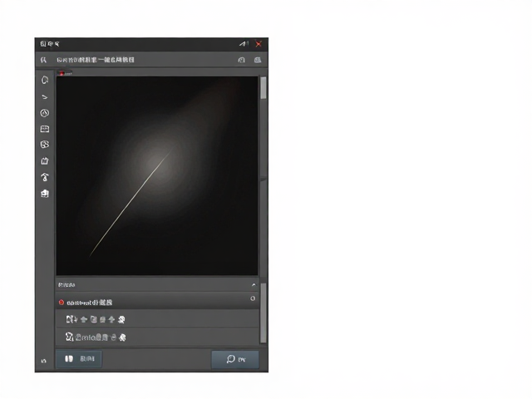
Task: Select the round compass-like icon in the sidebar
Action: click(x=45, y=113)
